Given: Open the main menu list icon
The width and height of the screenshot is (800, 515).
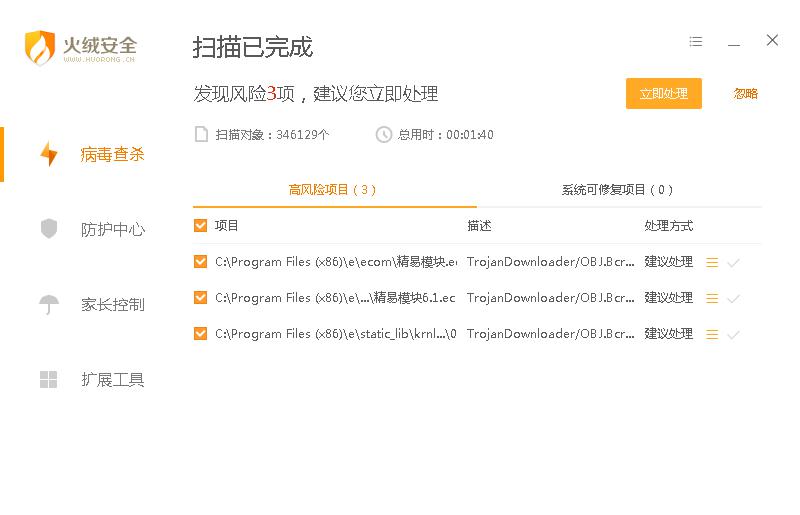Looking at the screenshot, I should [x=696, y=42].
